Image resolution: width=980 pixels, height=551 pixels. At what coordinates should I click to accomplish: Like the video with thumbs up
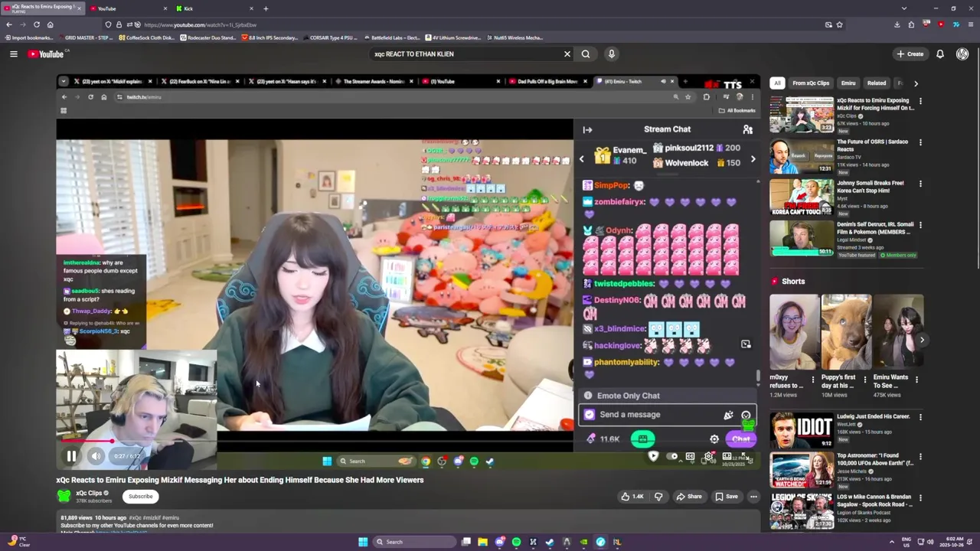(x=633, y=497)
